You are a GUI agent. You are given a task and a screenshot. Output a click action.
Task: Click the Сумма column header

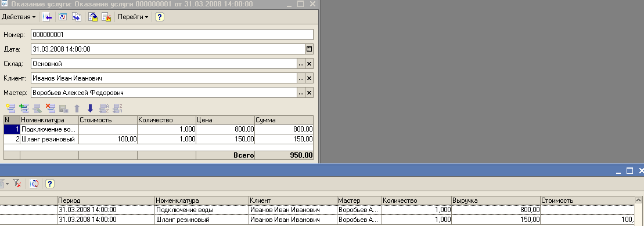(284, 120)
